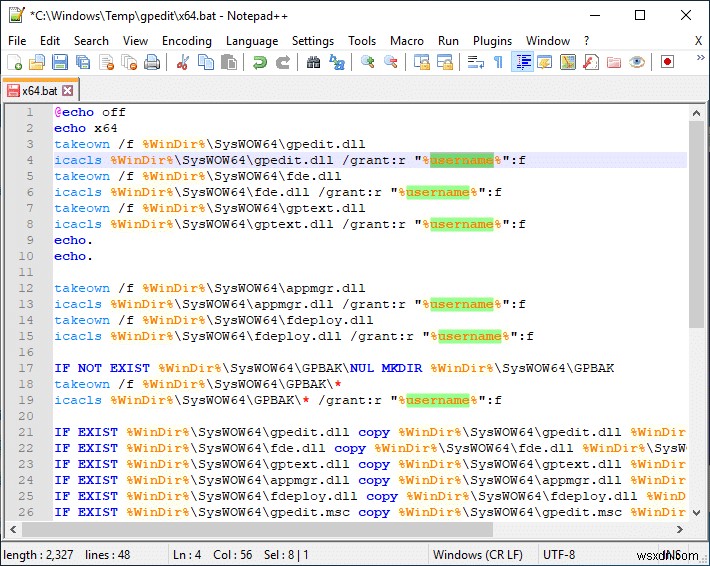Click the New file toolbar icon
Screen dimensions: 710x566
click(14, 62)
